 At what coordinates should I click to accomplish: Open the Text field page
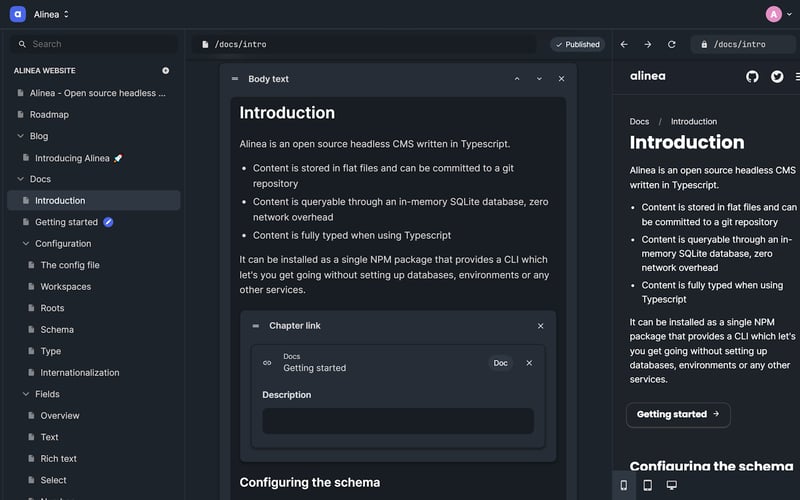coord(49,437)
